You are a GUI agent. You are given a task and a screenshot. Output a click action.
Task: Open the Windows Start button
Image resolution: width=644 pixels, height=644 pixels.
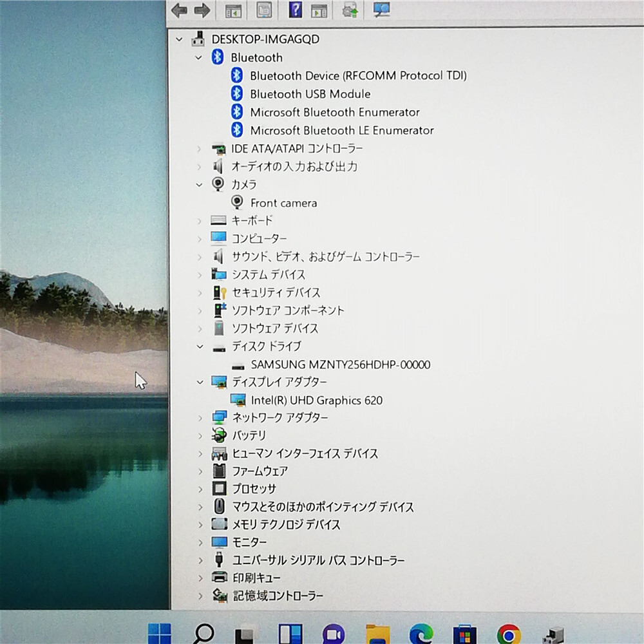click(x=159, y=633)
